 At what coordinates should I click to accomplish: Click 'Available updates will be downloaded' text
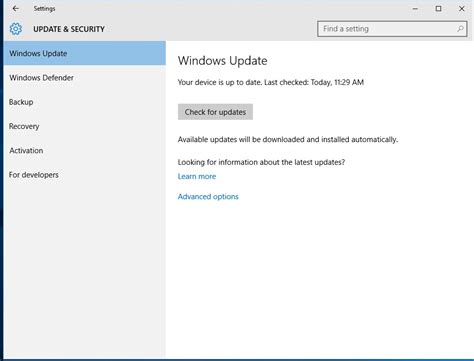(x=288, y=139)
